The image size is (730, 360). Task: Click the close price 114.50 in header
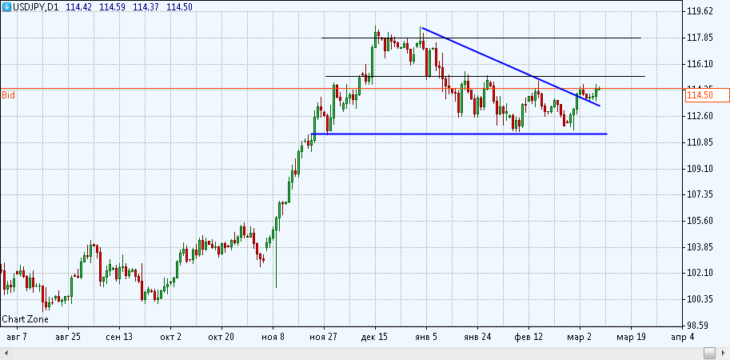point(179,7)
